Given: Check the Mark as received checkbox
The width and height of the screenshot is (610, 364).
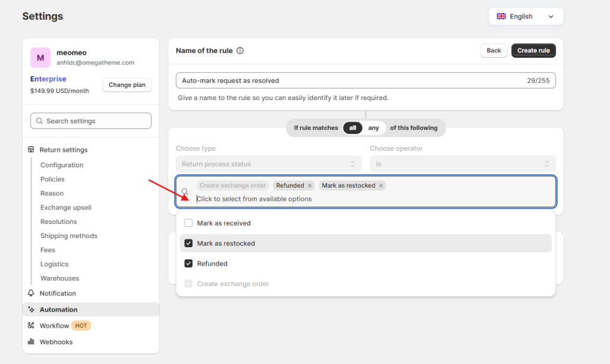Looking at the screenshot, I should click(188, 222).
